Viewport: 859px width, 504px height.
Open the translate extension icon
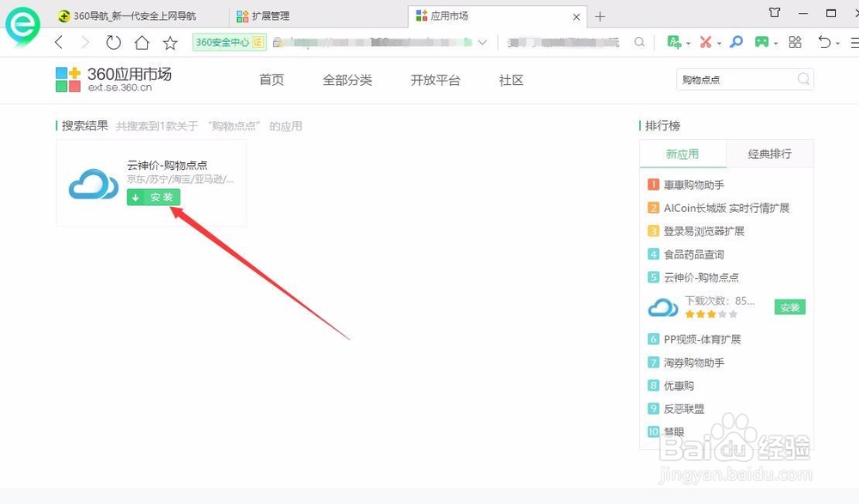pyautogui.click(x=673, y=41)
